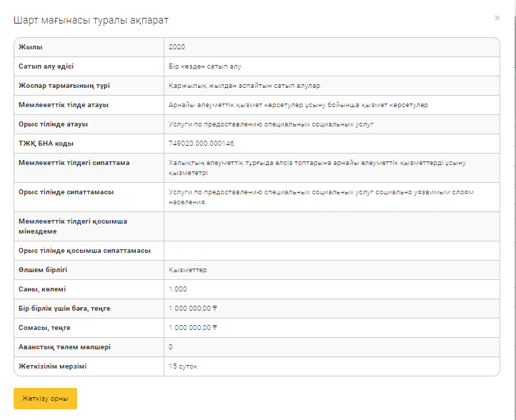Click the Орыс тілінде қосымша сипаттамасы label
The image size is (516, 420).
coord(84,251)
